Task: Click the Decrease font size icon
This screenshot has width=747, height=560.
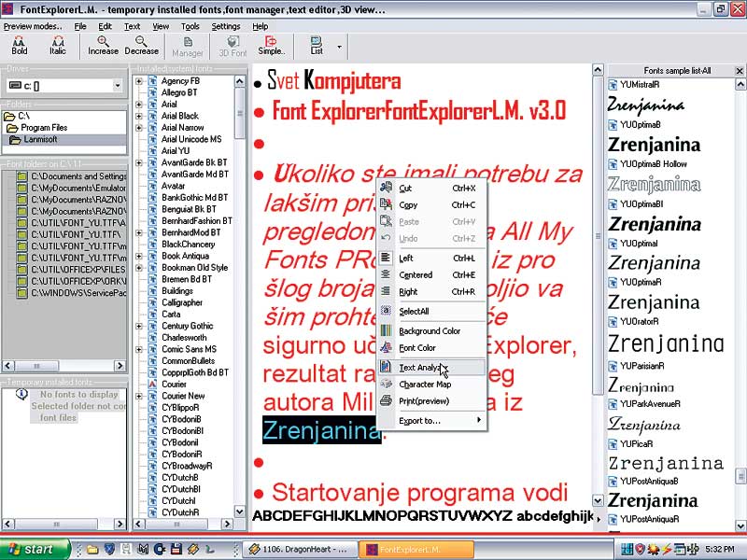Action: click(x=142, y=46)
